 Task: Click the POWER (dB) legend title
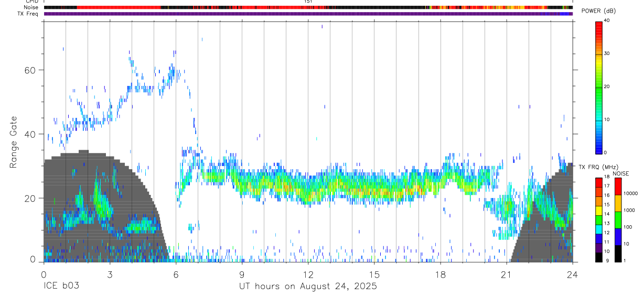click(x=598, y=11)
